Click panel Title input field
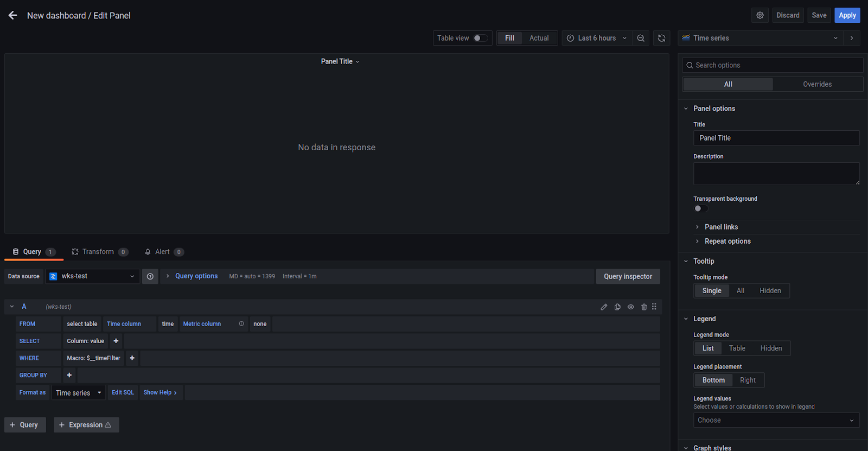 [x=776, y=138]
